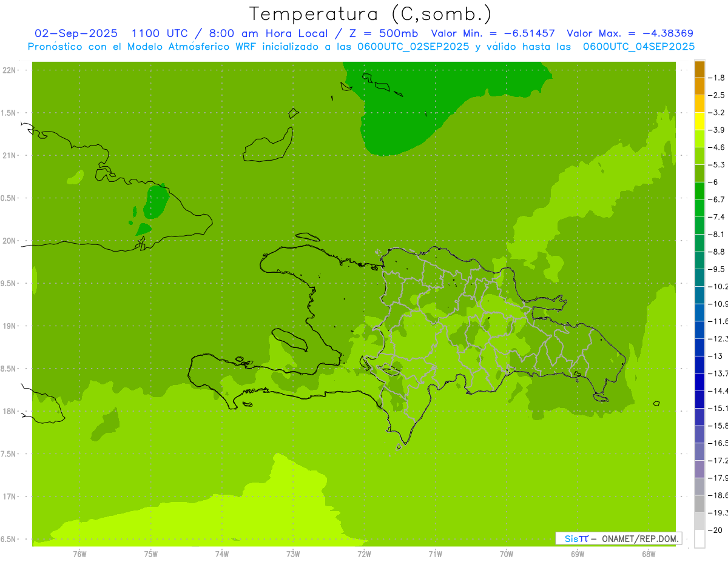The image size is (728, 562).
Task: Click the '20N' latitude label
Action: (x=10, y=241)
